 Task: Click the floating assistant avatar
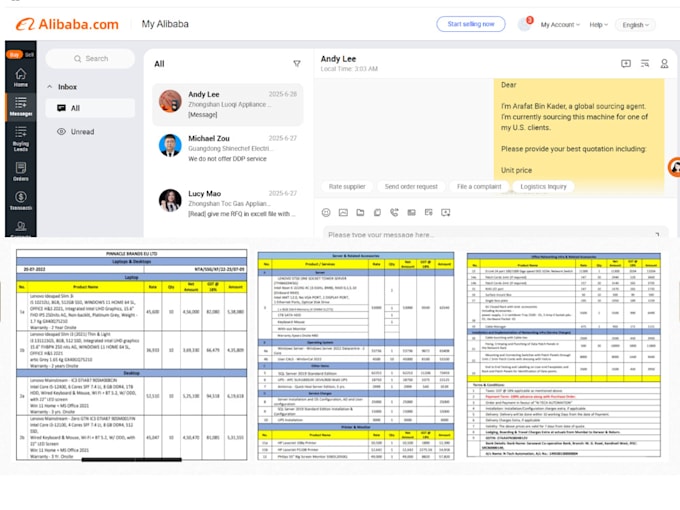click(674, 167)
